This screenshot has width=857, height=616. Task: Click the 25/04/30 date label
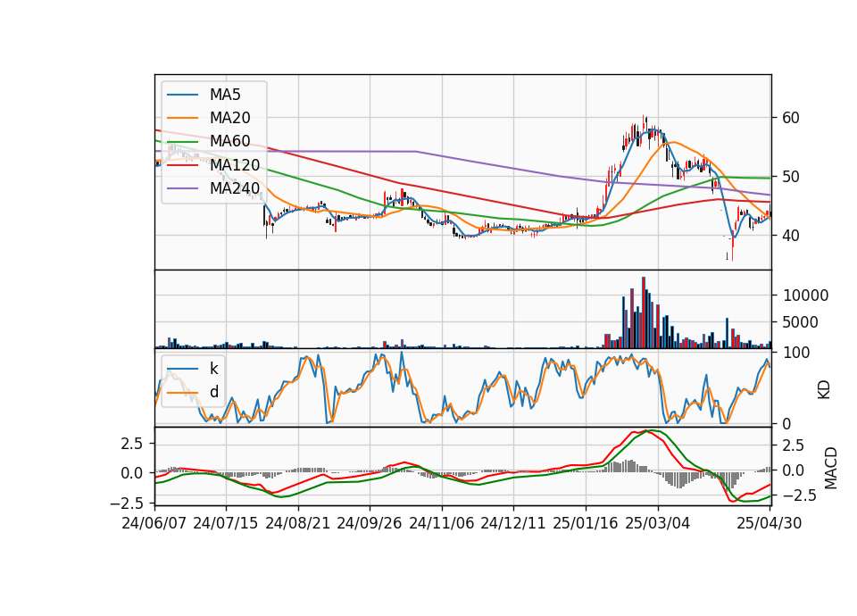click(769, 523)
